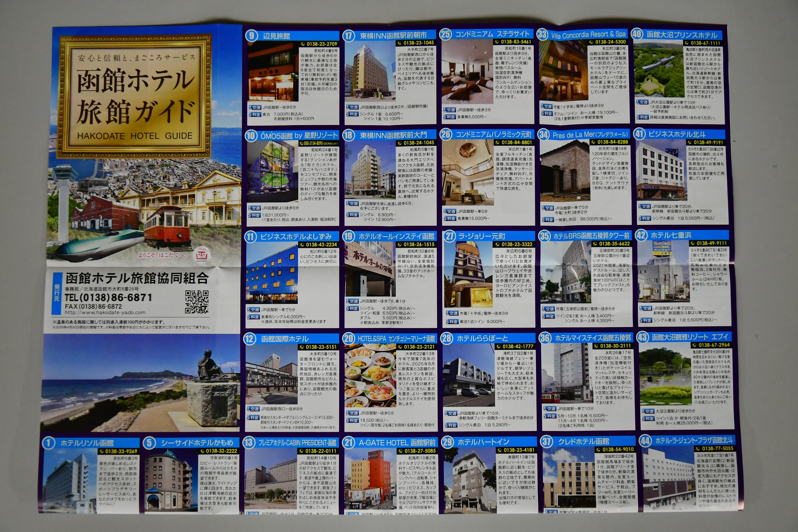Click the number 9 circle beside 辺見旅館

click(252, 36)
